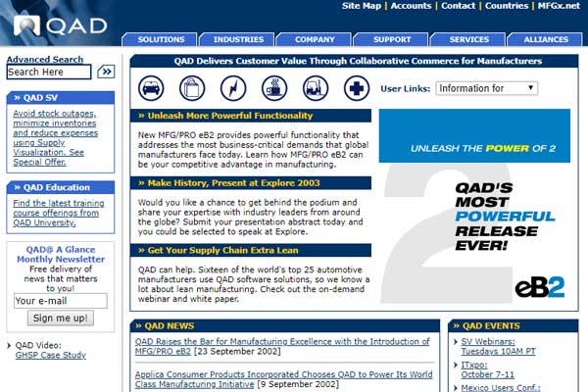Click the Unleash the Power of 2 banner
This screenshot has width=588, height=392.
pyautogui.click(x=474, y=136)
